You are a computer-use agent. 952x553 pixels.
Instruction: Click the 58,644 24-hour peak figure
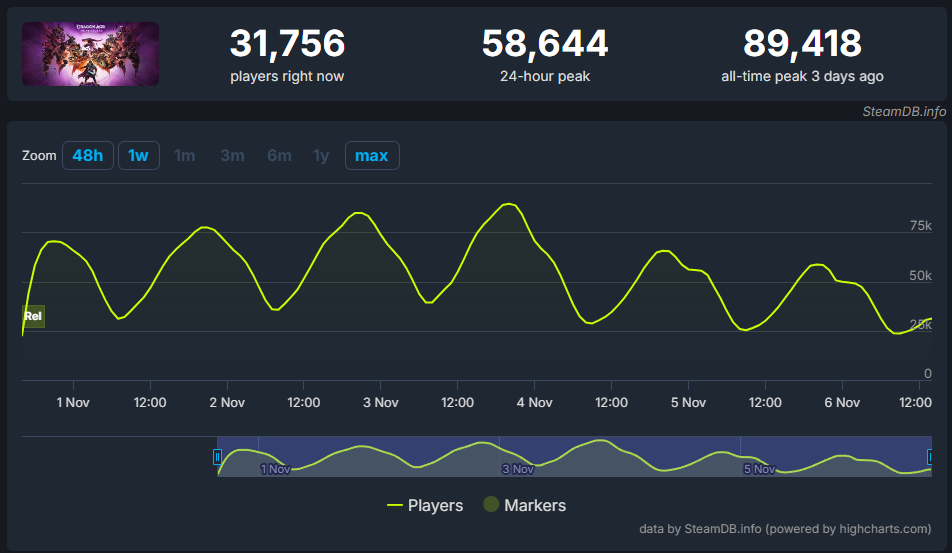coord(544,44)
